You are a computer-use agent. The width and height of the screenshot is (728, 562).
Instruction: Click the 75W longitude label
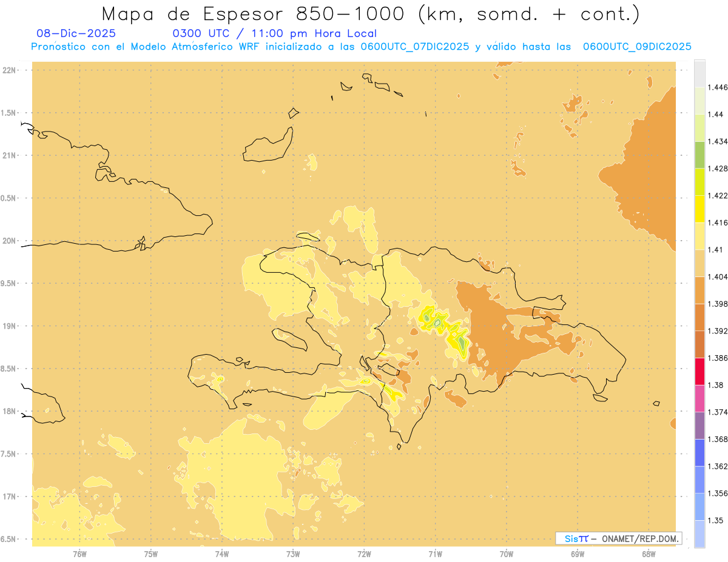coord(150,554)
